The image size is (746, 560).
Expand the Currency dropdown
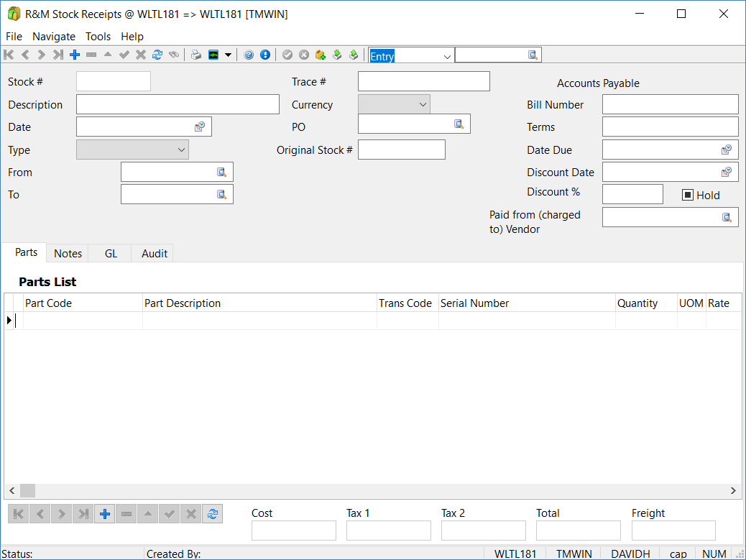point(423,104)
